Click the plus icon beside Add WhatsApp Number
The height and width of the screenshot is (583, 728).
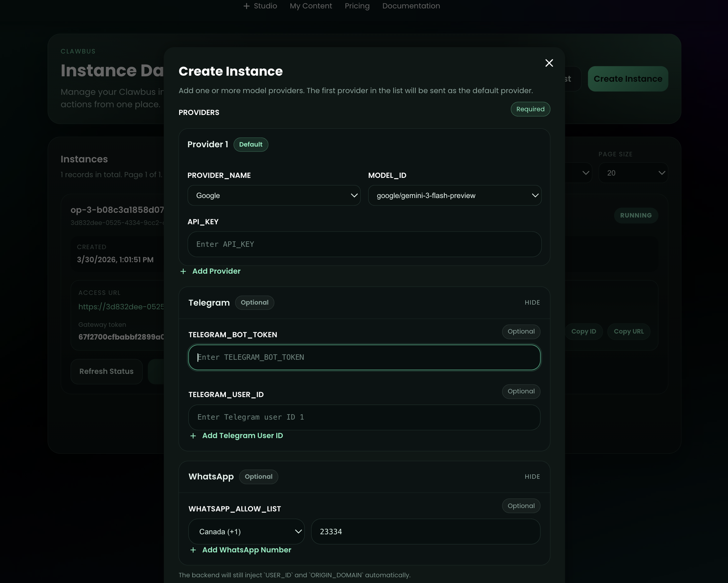click(193, 550)
